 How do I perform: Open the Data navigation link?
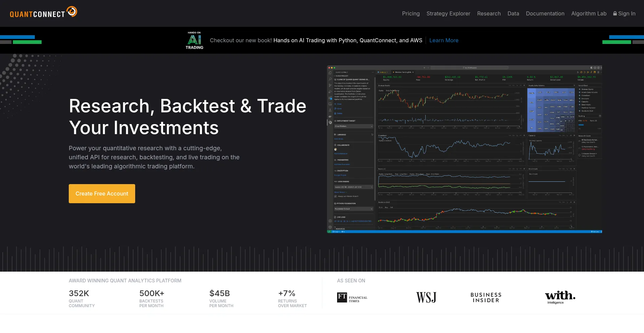pyautogui.click(x=513, y=13)
